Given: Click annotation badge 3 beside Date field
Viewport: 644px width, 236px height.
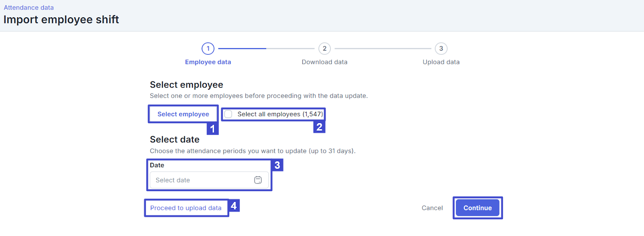Looking at the screenshot, I should coord(277,165).
